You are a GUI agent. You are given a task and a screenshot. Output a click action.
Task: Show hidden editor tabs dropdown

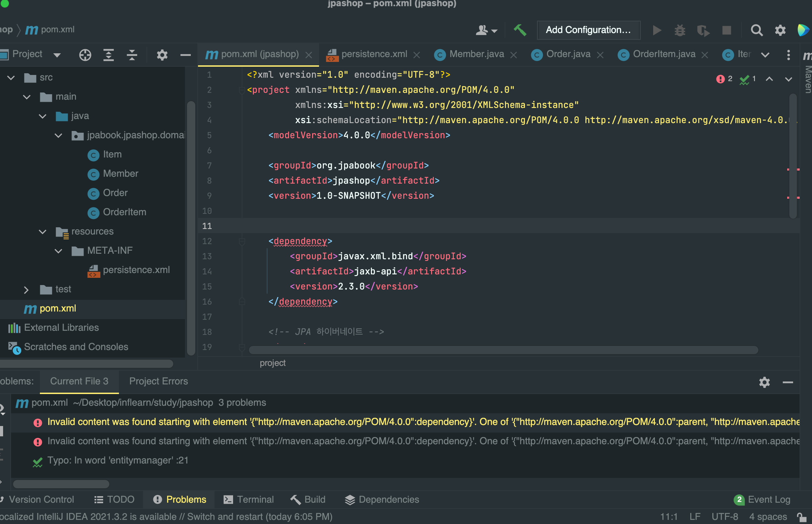coord(765,55)
